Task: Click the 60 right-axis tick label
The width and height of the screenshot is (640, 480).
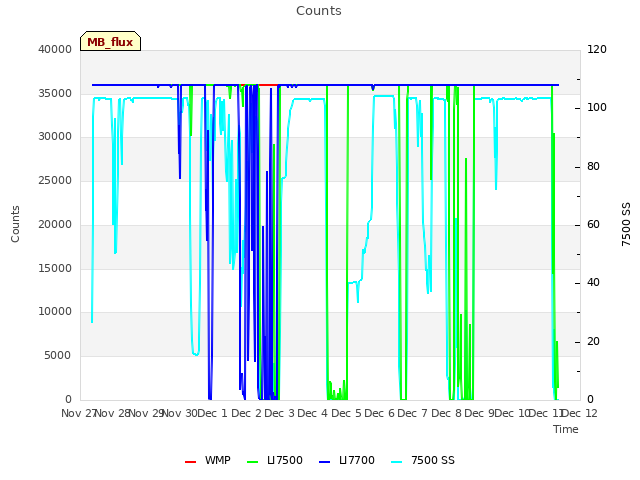Action: point(593,224)
